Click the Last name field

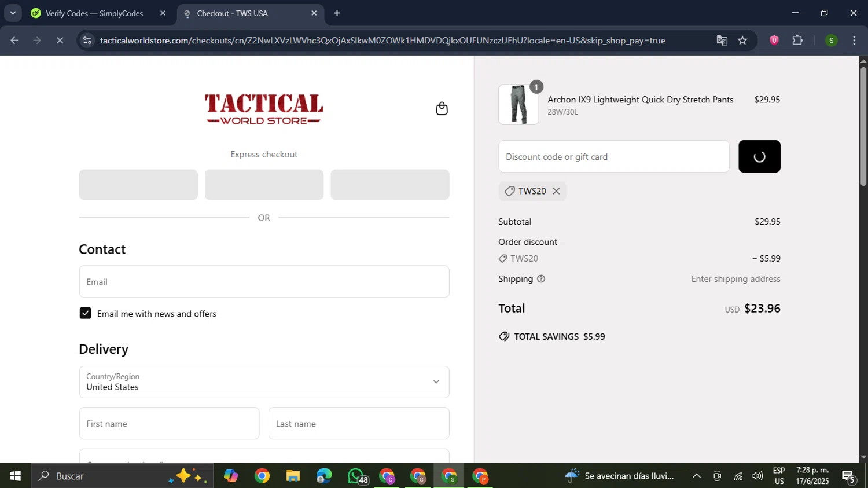point(359,423)
